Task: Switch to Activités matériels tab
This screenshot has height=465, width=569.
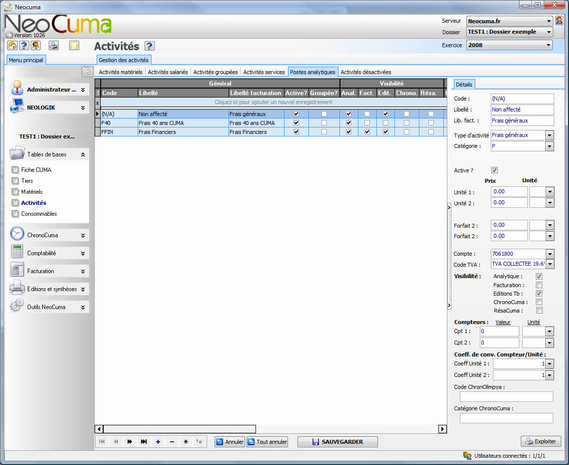Action: [120, 72]
